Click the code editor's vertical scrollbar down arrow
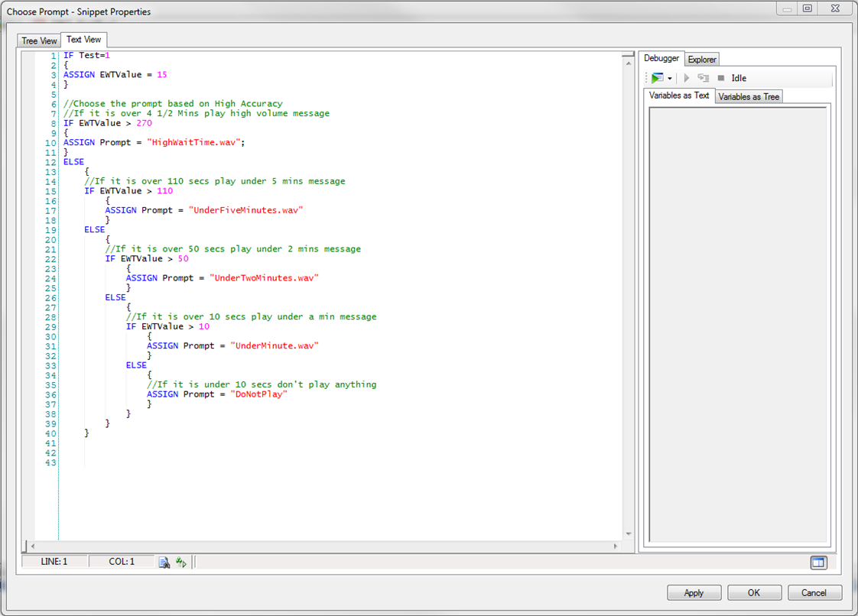858x616 pixels. point(628,534)
